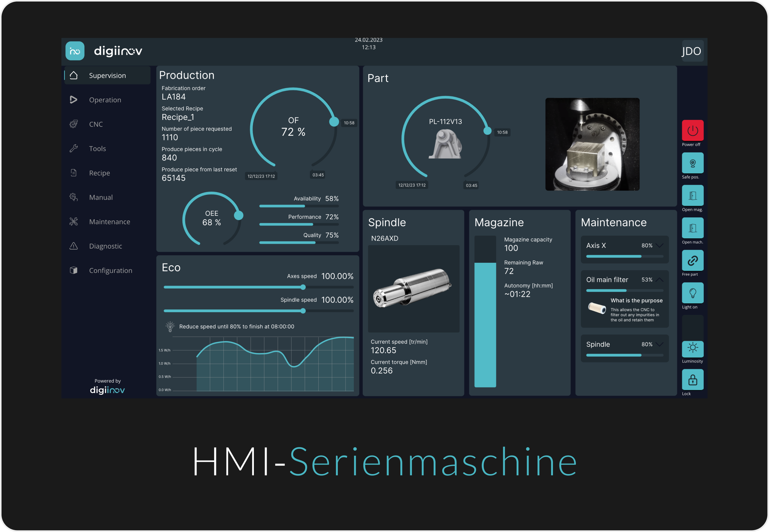The height and width of the screenshot is (532, 769).
Task: Open the magazine via Open mag. icon
Action: pos(692,196)
